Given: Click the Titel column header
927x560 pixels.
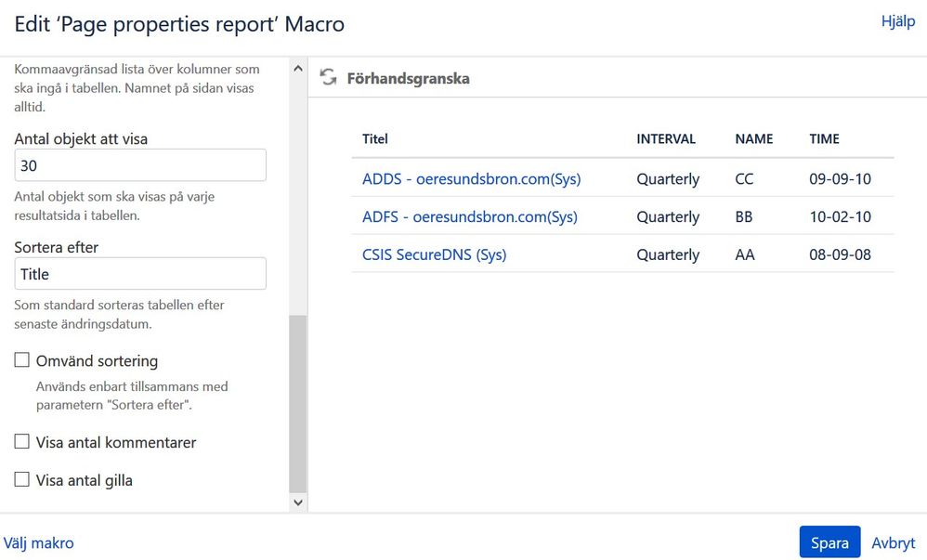Looking at the screenshot, I should click(x=375, y=139).
